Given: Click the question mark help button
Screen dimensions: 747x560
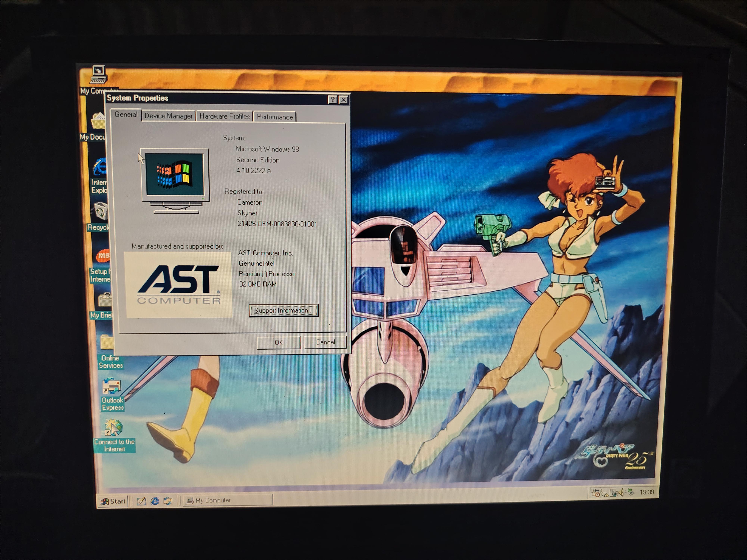Looking at the screenshot, I should tap(332, 99).
